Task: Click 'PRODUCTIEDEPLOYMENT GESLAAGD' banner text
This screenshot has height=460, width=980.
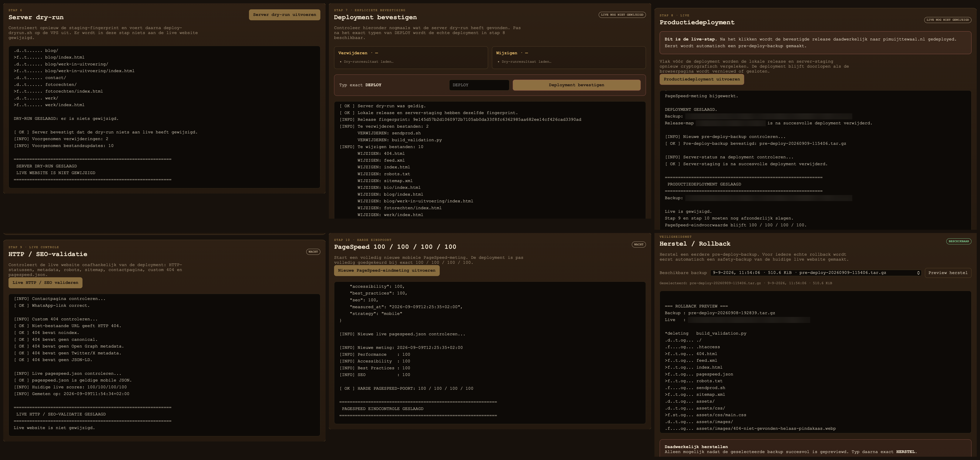Action: (x=704, y=184)
